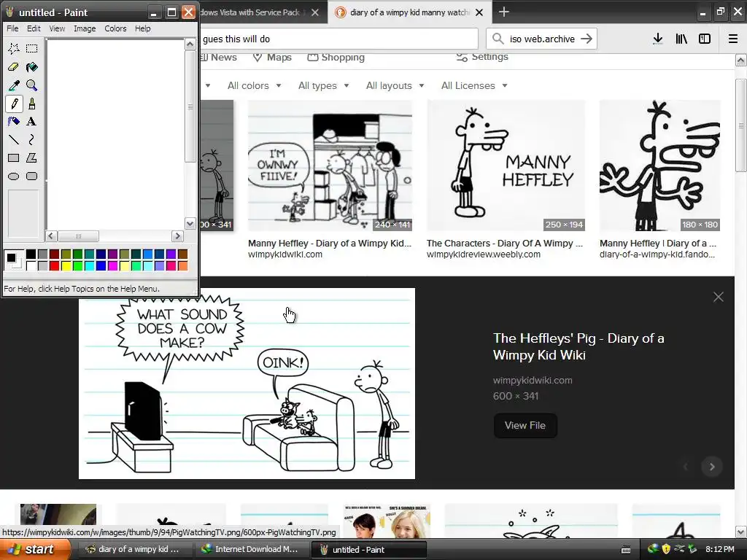Select the Rectangle shape tool
747x560 pixels.
pyautogui.click(x=14, y=157)
